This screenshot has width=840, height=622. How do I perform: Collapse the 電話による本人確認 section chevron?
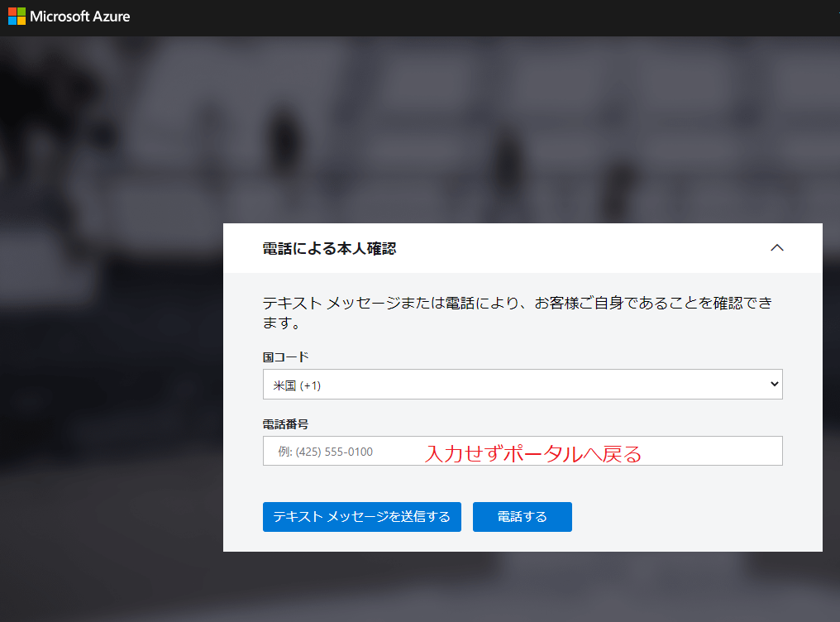point(777,247)
